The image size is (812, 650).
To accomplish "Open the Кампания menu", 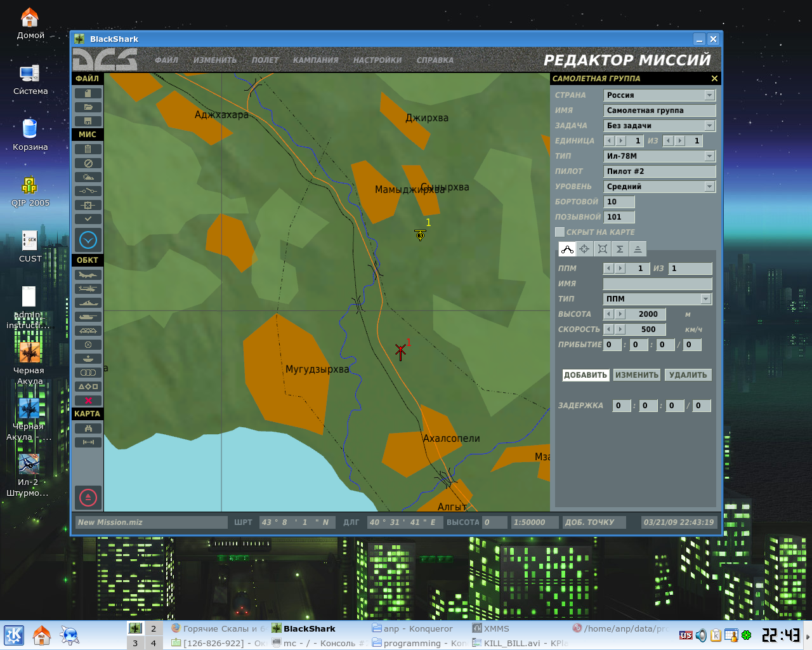I will tap(316, 60).
